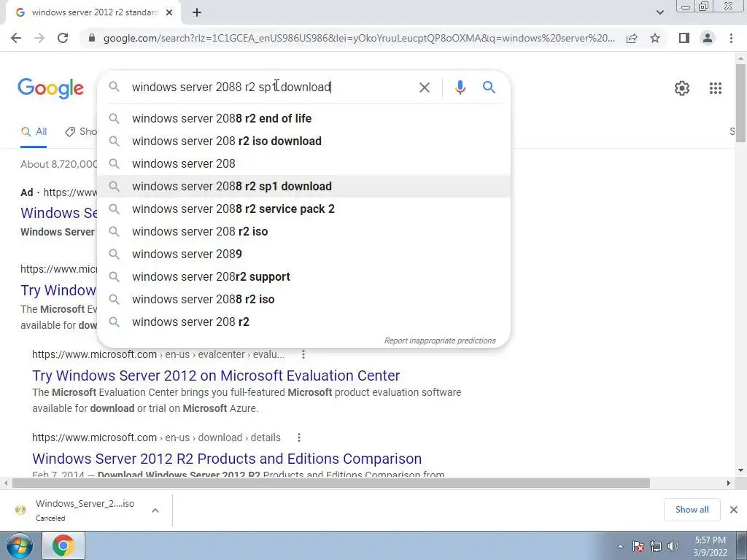Show hidden system tray icons

[620, 546]
